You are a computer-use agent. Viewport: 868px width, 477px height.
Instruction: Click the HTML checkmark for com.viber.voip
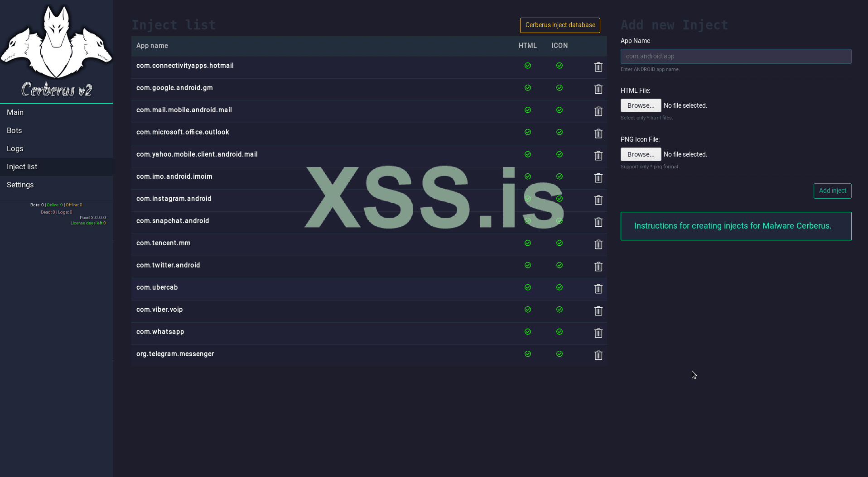(x=528, y=310)
